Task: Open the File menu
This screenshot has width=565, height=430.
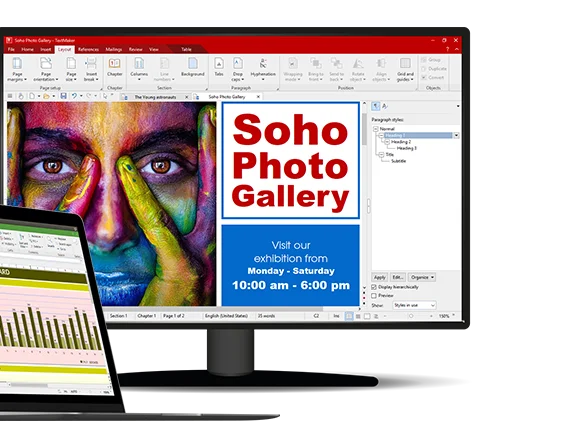Action: click(11, 49)
